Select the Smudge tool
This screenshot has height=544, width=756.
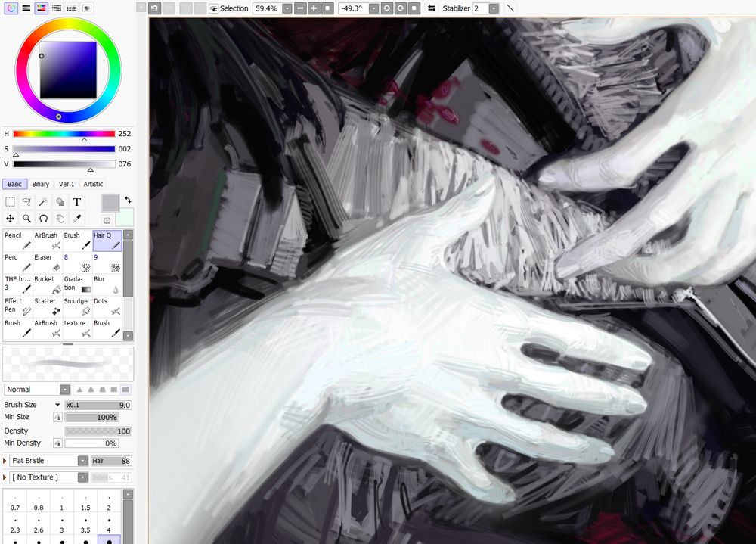pos(78,306)
